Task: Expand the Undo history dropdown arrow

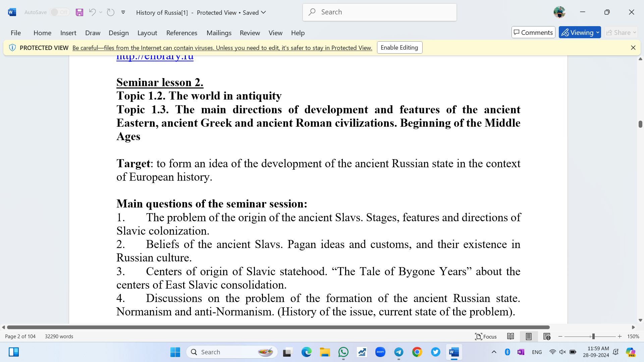Action: [x=101, y=12]
